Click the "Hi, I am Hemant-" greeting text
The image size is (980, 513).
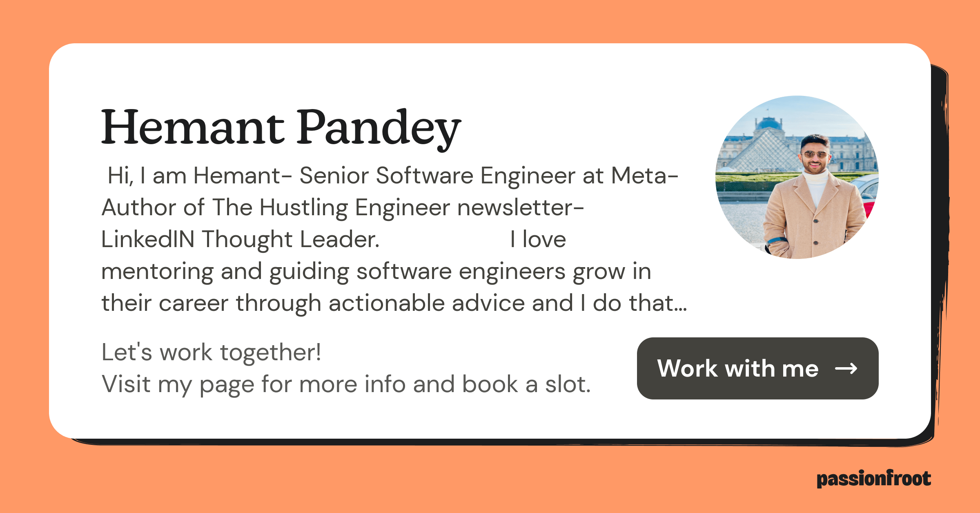tap(194, 176)
